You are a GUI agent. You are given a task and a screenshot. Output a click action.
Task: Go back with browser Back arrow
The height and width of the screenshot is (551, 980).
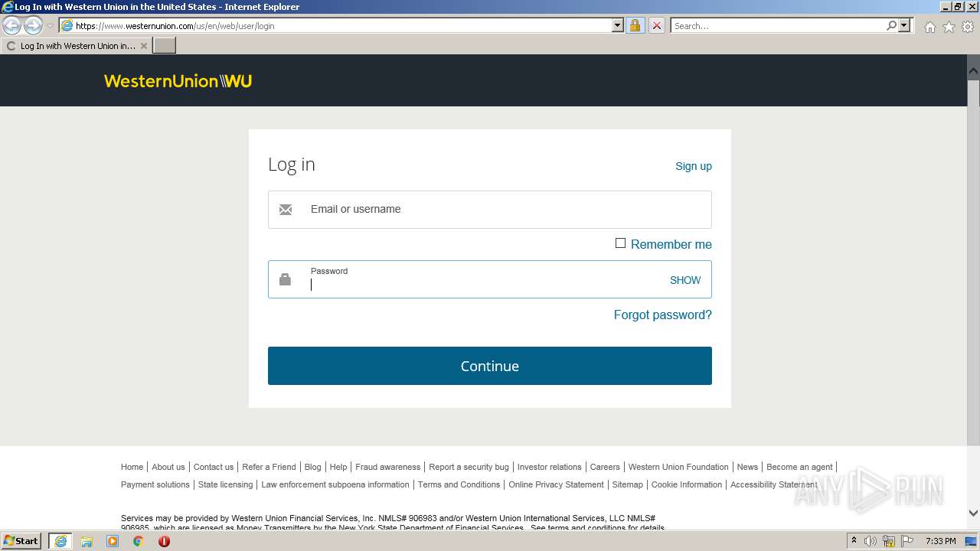click(12, 26)
